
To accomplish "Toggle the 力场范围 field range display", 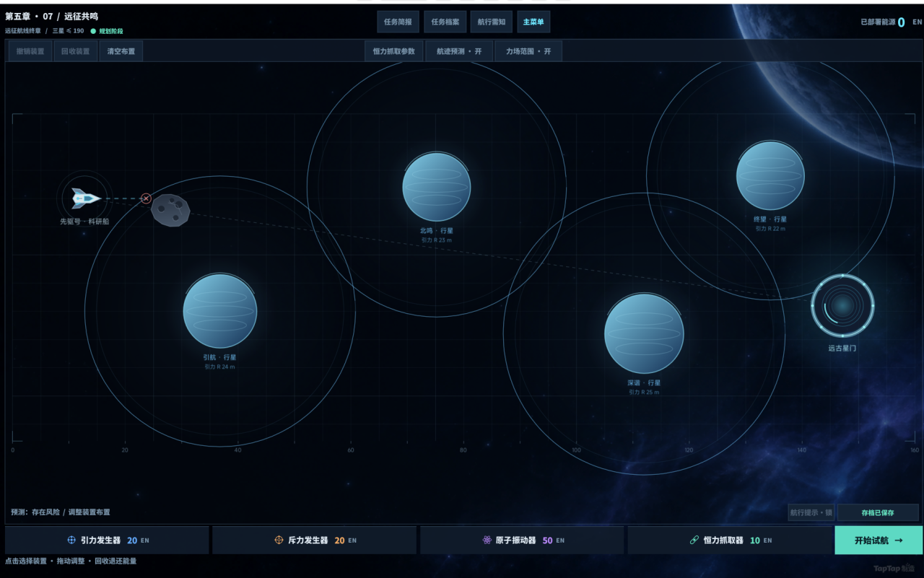I will pos(528,51).
